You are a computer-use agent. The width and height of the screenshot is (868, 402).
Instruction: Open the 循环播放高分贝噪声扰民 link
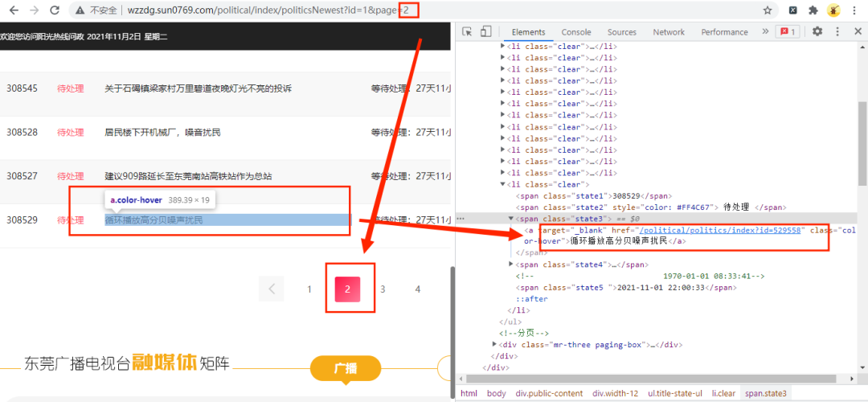[154, 220]
